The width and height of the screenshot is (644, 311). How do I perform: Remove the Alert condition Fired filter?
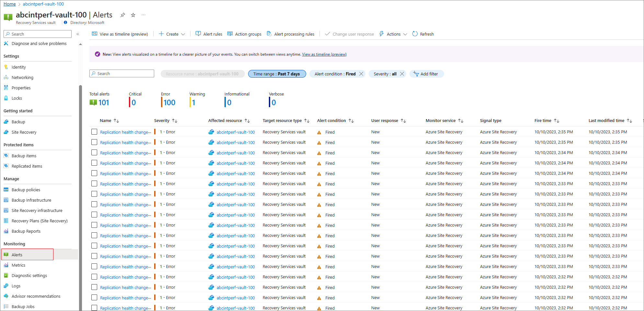click(x=361, y=74)
